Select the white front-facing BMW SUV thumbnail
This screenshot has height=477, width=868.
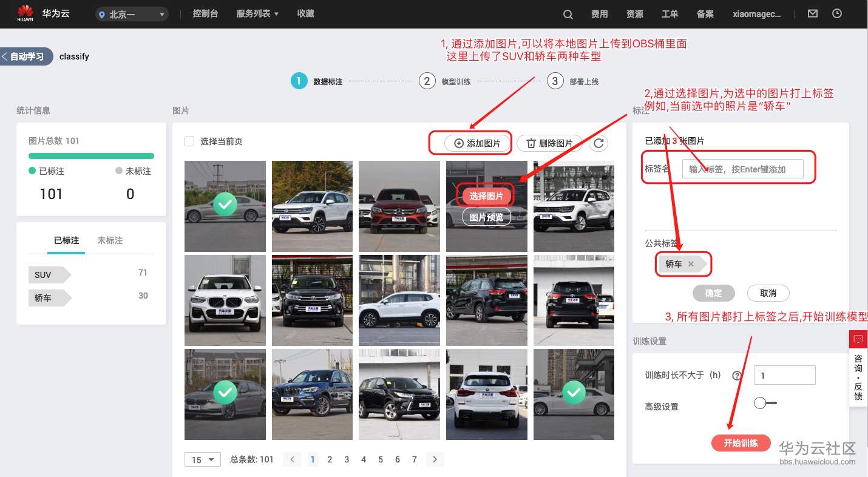coord(225,300)
